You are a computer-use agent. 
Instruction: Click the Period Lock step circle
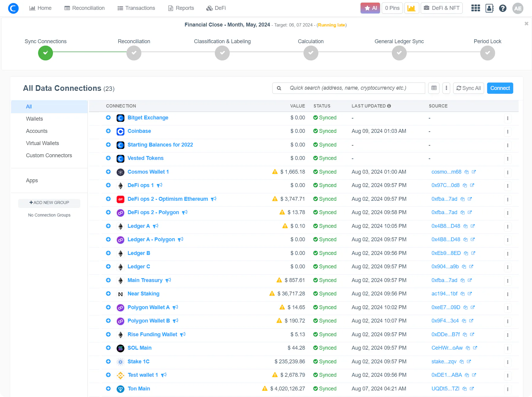coord(487,53)
